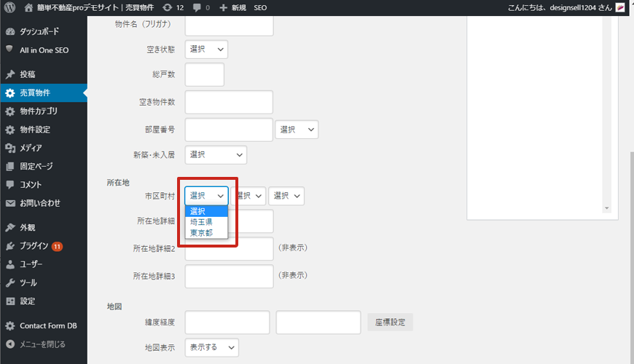This screenshot has width=634, height=364.
Task: Collapse sidebar with メニューを閉じる
Action: pos(42,344)
